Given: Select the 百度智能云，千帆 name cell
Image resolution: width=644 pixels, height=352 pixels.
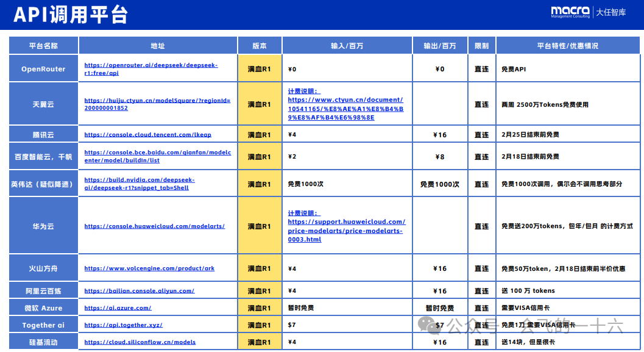Looking at the screenshot, I should pos(43,156).
